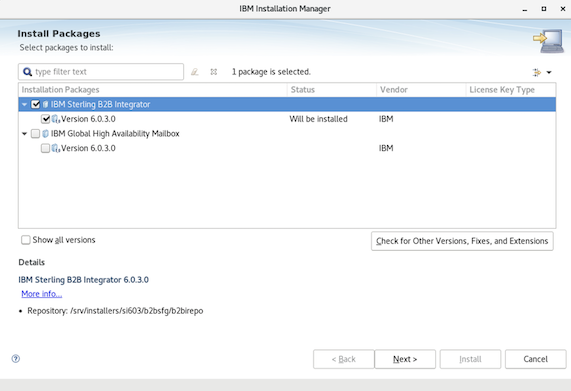This screenshot has width=571, height=391.
Task: Enable the Show all versions checkbox
Action: (x=25, y=240)
